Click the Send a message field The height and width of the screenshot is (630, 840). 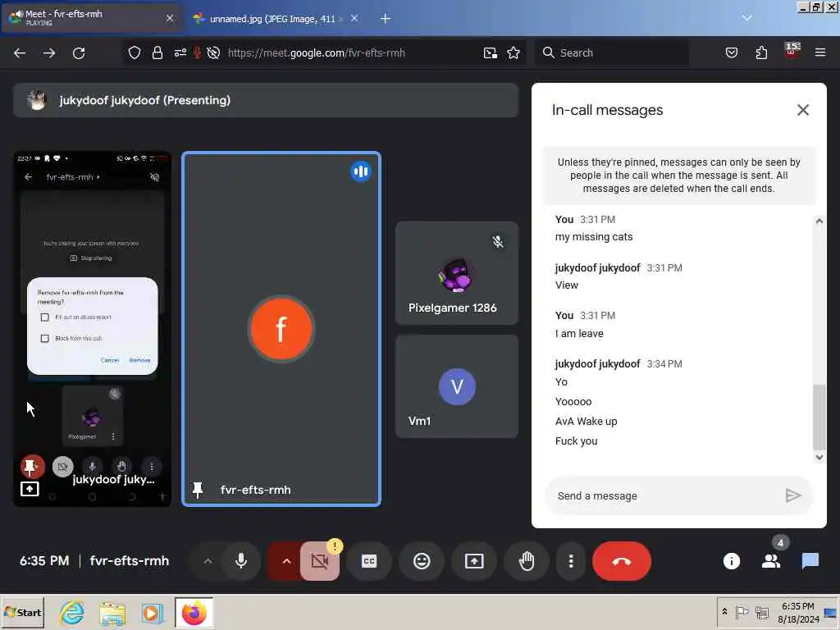(664, 495)
